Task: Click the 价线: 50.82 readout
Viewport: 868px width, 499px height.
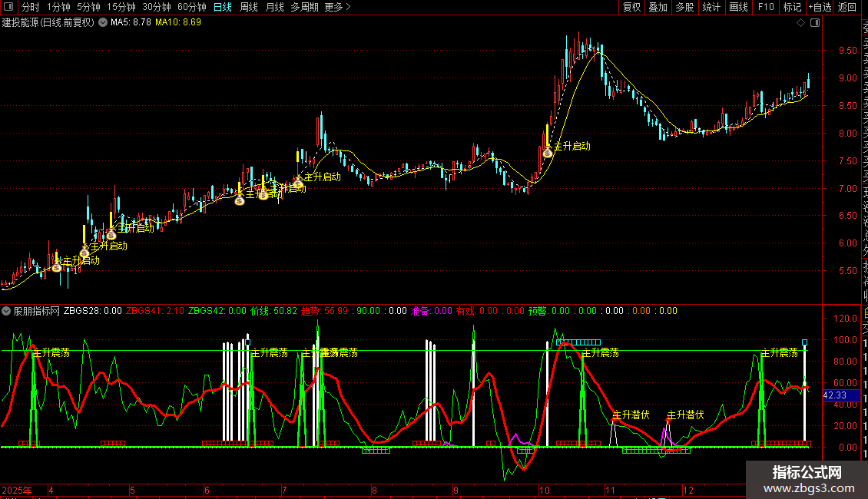Action: coord(273,311)
